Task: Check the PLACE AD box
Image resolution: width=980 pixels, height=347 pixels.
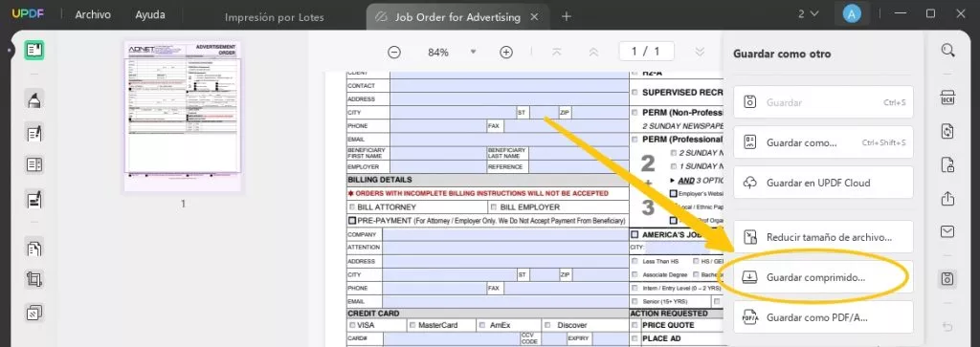Action: point(635,338)
